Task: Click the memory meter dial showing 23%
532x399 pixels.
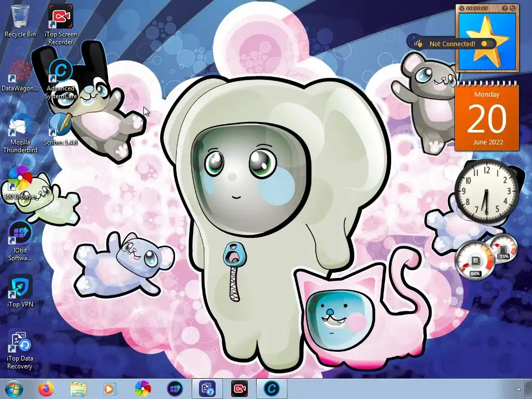Action: 503,248
